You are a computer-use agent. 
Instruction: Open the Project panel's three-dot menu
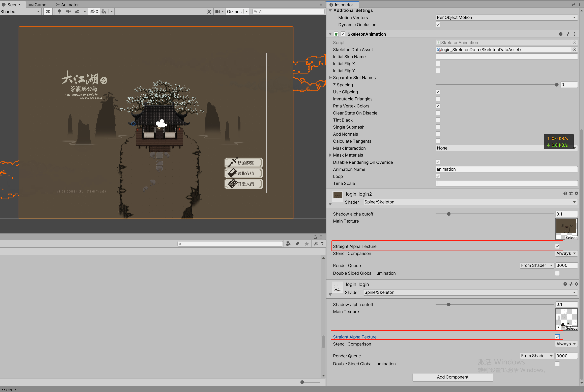pos(321,237)
